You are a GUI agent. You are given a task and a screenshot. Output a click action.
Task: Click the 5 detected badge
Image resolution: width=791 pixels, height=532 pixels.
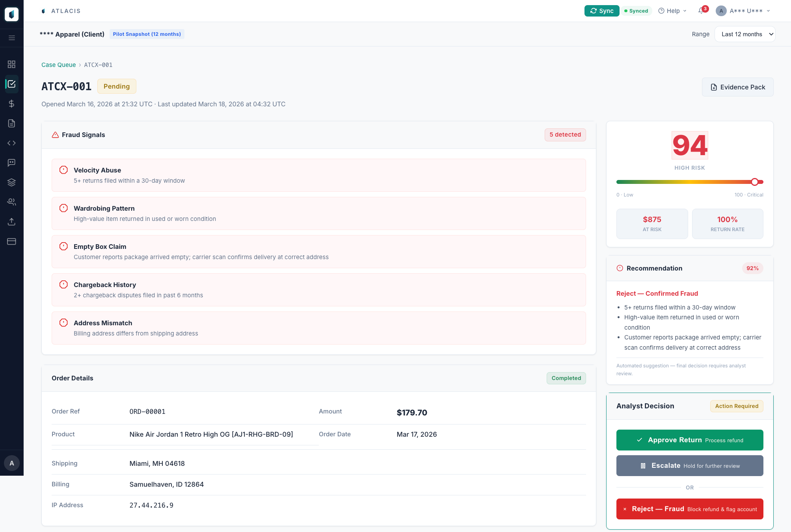coord(565,135)
